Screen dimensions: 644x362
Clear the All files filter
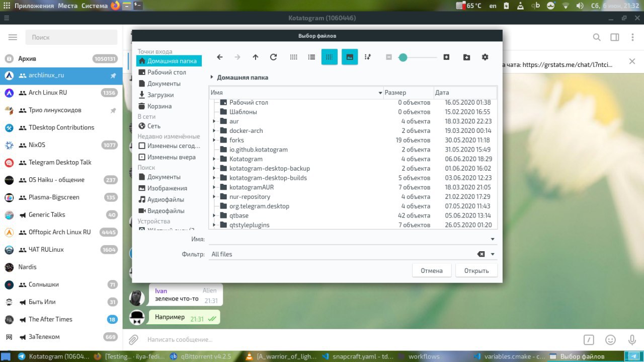click(x=481, y=254)
